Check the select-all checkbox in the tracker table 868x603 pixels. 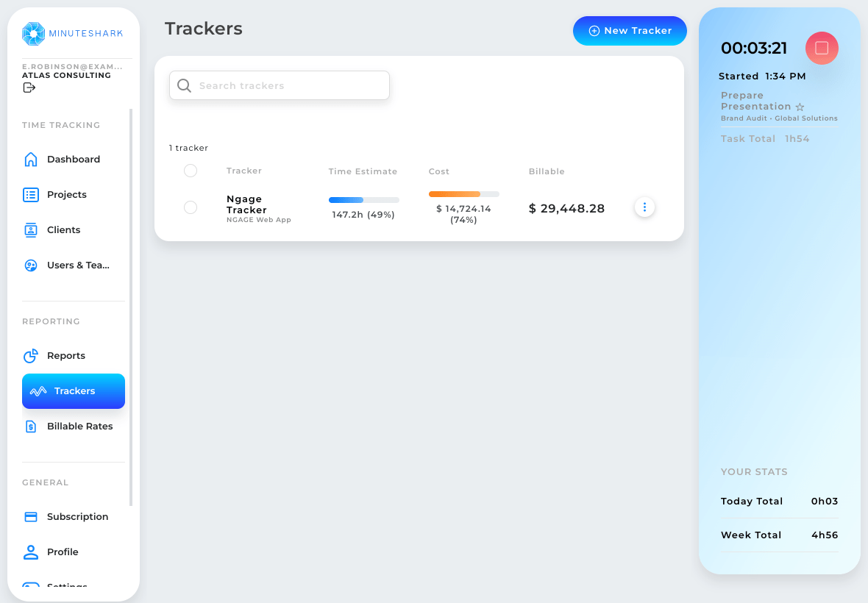click(191, 171)
